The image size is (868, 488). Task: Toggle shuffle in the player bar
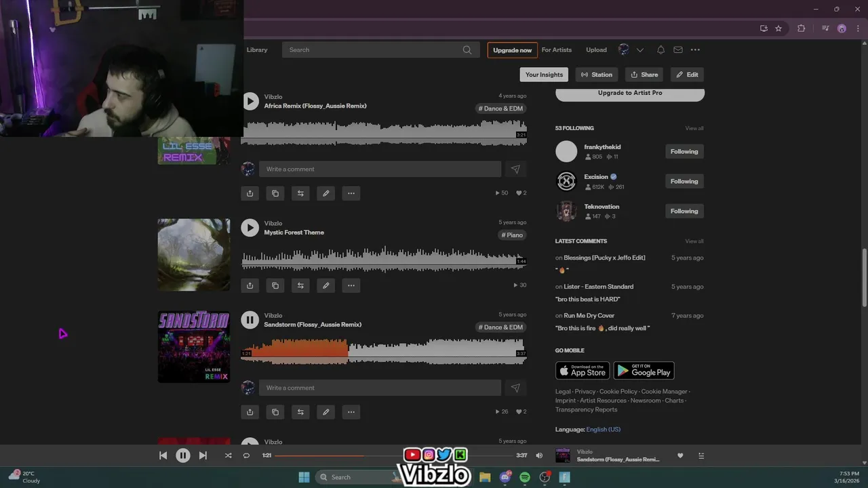[x=228, y=455]
